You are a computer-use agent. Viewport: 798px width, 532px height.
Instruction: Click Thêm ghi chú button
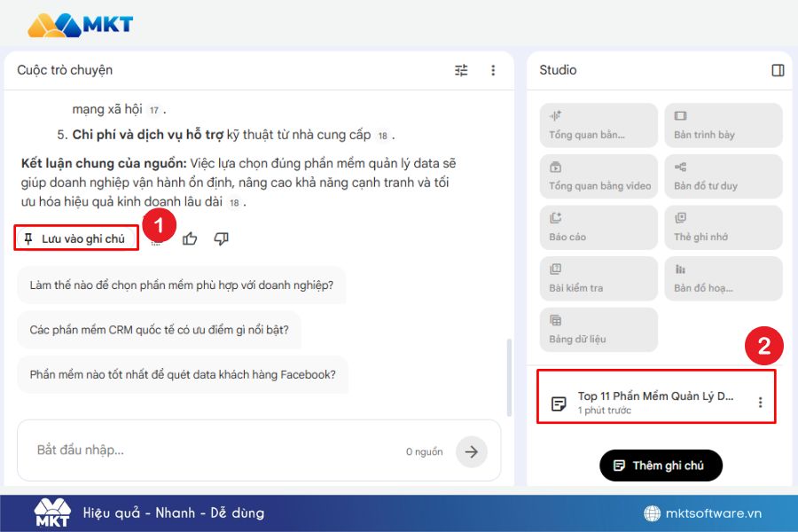tap(661, 465)
